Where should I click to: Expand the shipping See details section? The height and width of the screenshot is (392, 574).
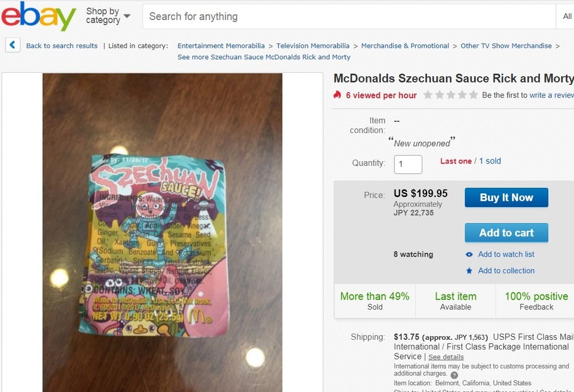445,356
